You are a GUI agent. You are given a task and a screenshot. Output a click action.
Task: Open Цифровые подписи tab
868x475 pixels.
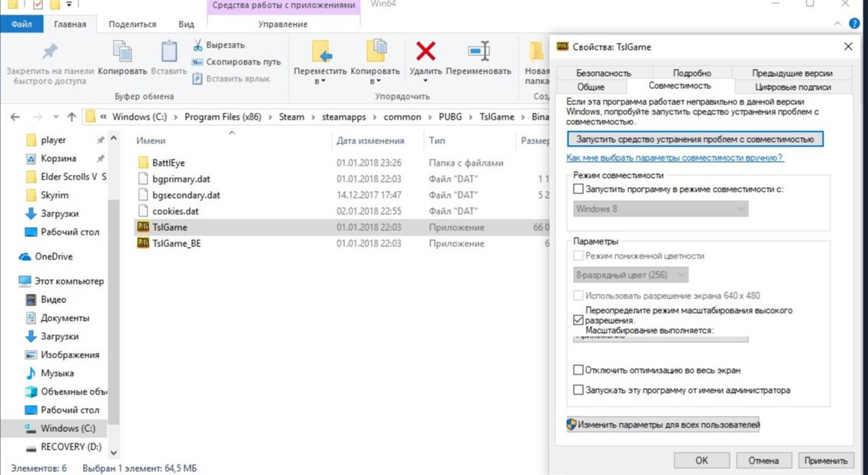tap(793, 87)
